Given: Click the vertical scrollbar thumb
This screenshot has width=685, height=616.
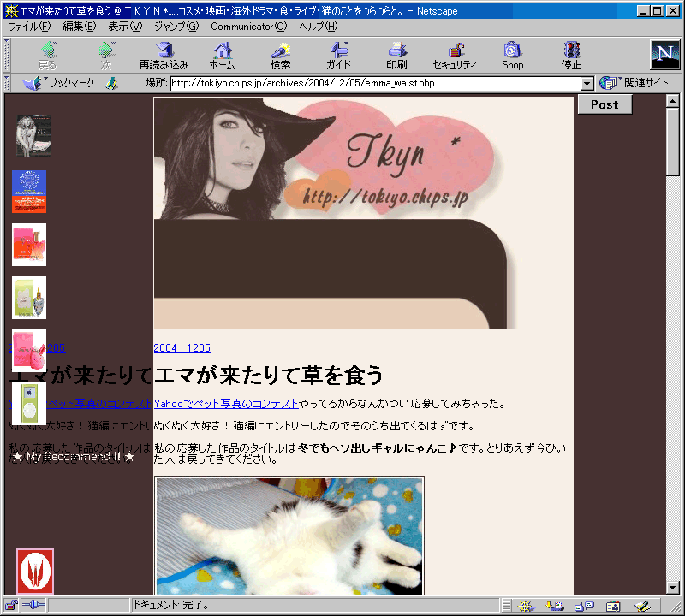Looking at the screenshot, I should 673,142.
